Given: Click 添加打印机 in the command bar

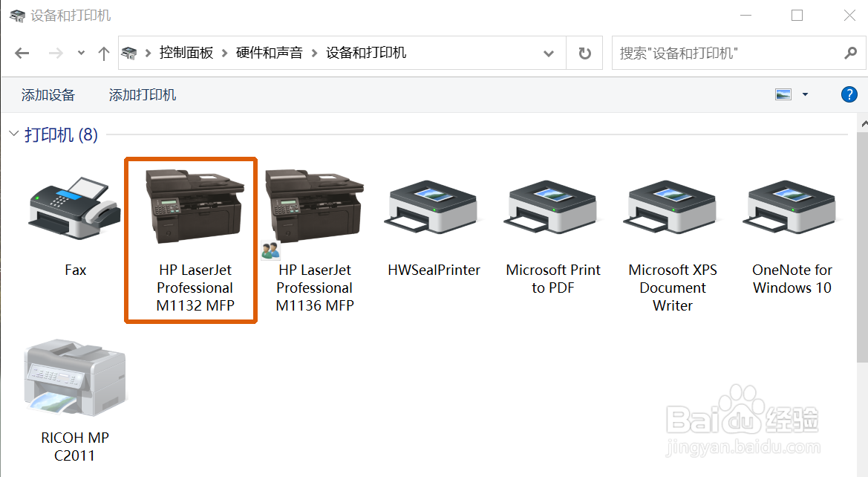Looking at the screenshot, I should [x=143, y=95].
